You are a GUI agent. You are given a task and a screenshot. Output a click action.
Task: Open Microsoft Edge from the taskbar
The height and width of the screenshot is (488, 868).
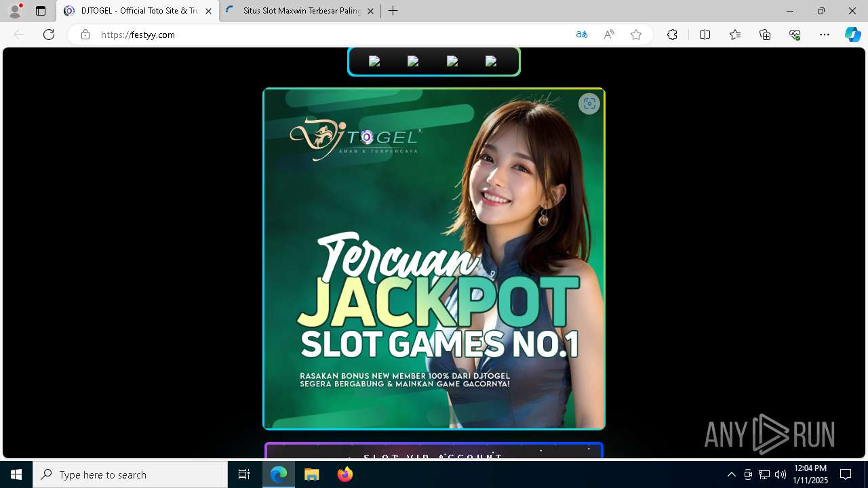click(279, 474)
